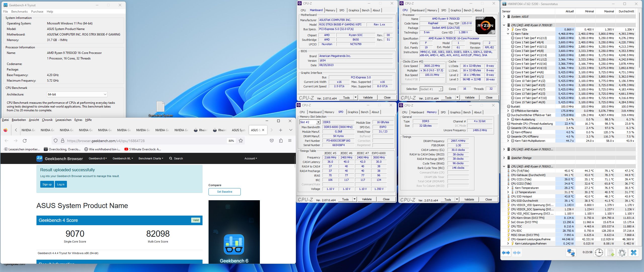Click Sign up button on Geekbench page
This screenshot has height=272, width=644.
47,184
